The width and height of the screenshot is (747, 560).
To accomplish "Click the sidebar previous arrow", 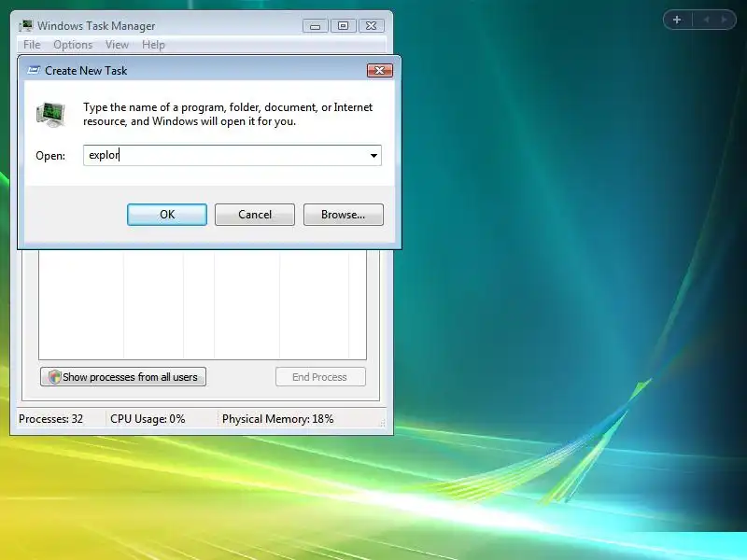I will click(x=706, y=20).
